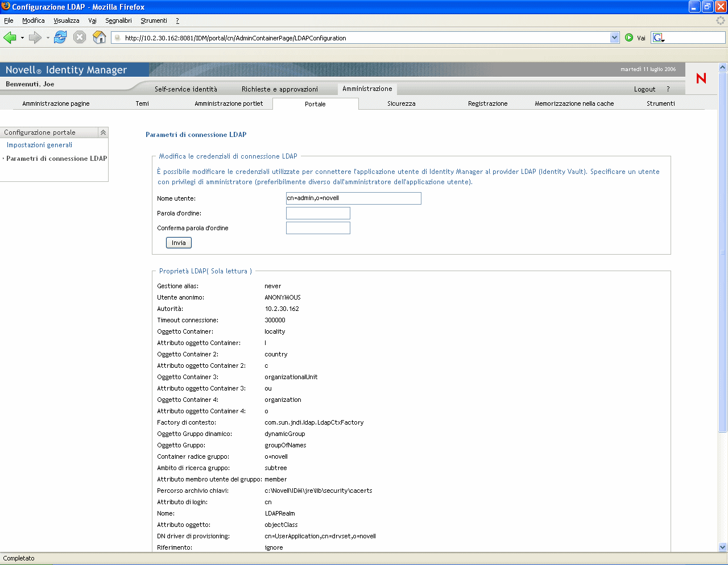The height and width of the screenshot is (565, 728).
Task: Open the Amministrazione pagine subtab
Action: click(x=56, y=103)
